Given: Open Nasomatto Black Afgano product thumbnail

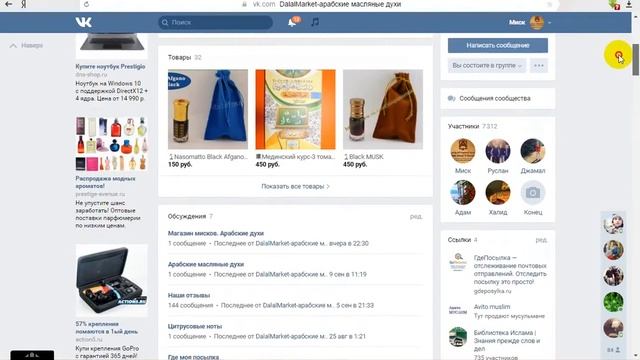Looking at the screenshot, I should (x=208, y=109).
